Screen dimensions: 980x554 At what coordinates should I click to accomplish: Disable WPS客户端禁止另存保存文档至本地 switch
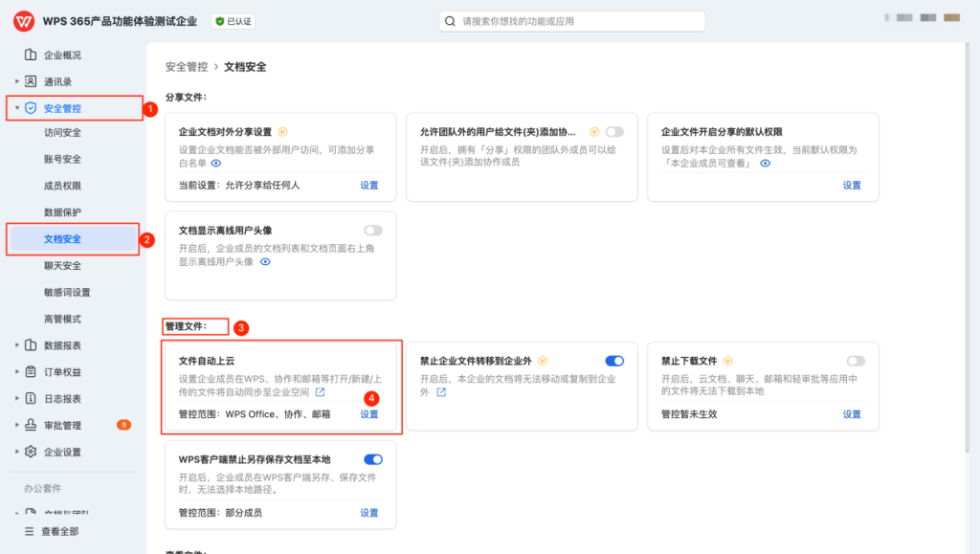pyautogui.click(x=373, y=459)
